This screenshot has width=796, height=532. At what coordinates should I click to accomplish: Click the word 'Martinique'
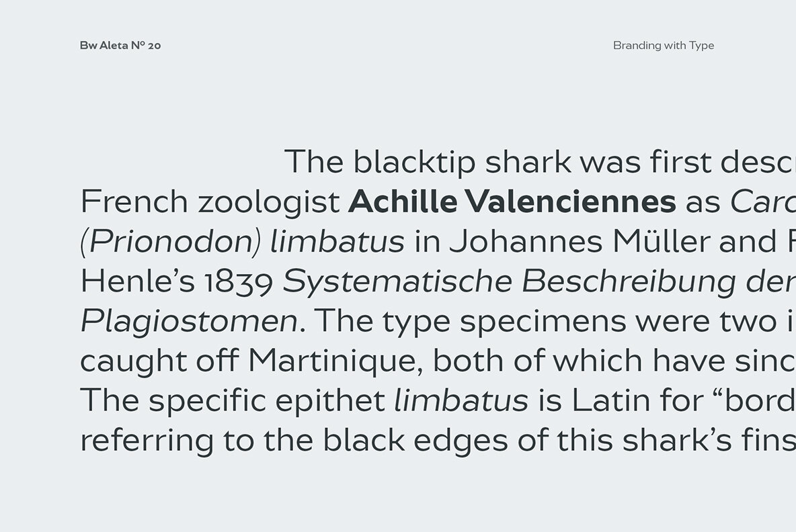tap(335, 361)
